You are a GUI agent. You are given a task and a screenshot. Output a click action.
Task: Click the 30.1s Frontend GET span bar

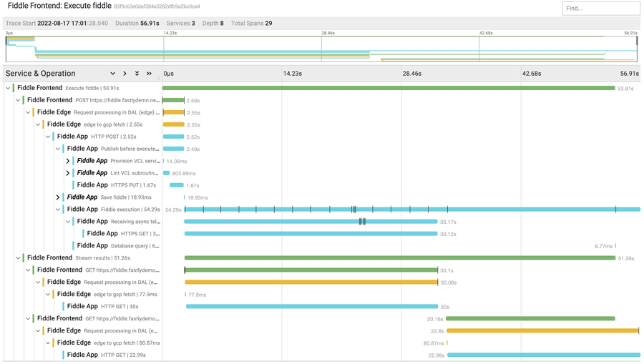coord(311,270)
